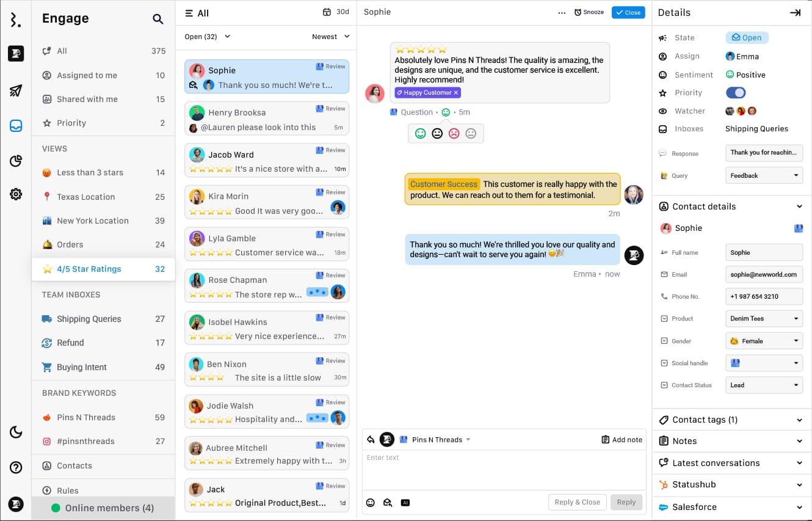Image resolution: width=812 pixels, height=521 pixels.
Task: Click the blue Close button
Action: point(628,12)
